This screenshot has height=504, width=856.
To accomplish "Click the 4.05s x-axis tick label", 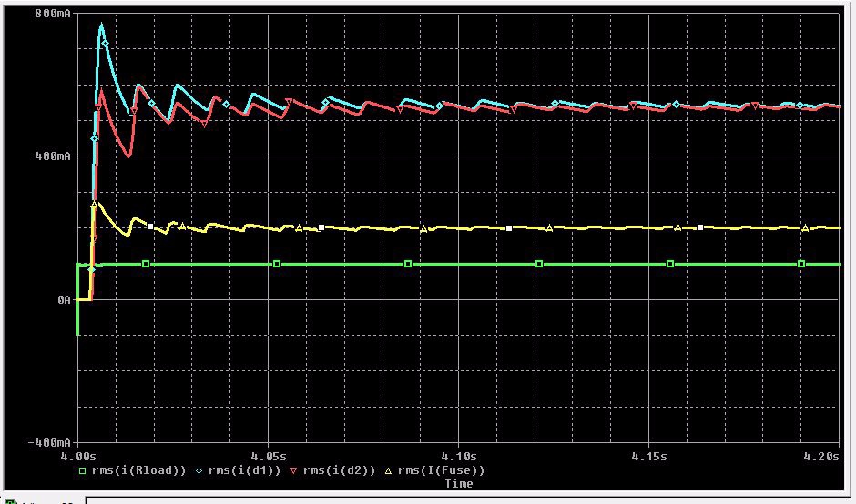I will point(269,455).
